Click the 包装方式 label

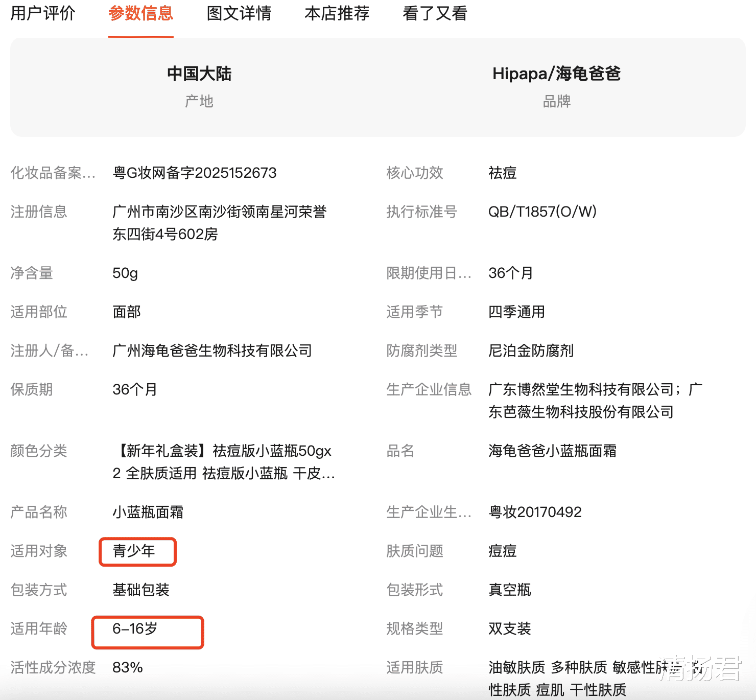[x=39, y=590]
